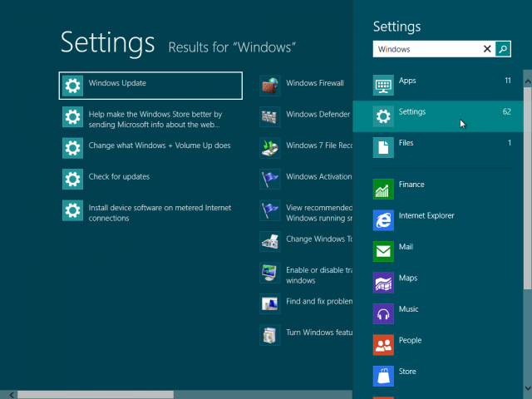Choose Store from the app list

point(407,372)
